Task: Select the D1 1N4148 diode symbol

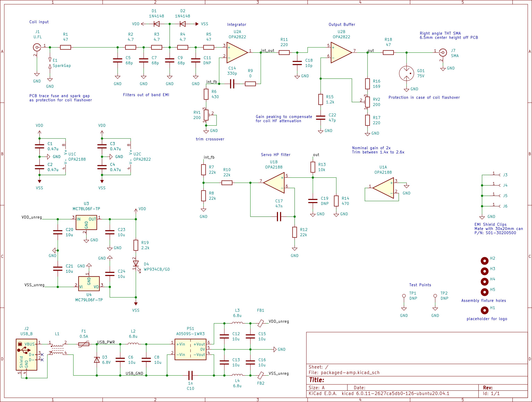Action: tap(157, 24)
